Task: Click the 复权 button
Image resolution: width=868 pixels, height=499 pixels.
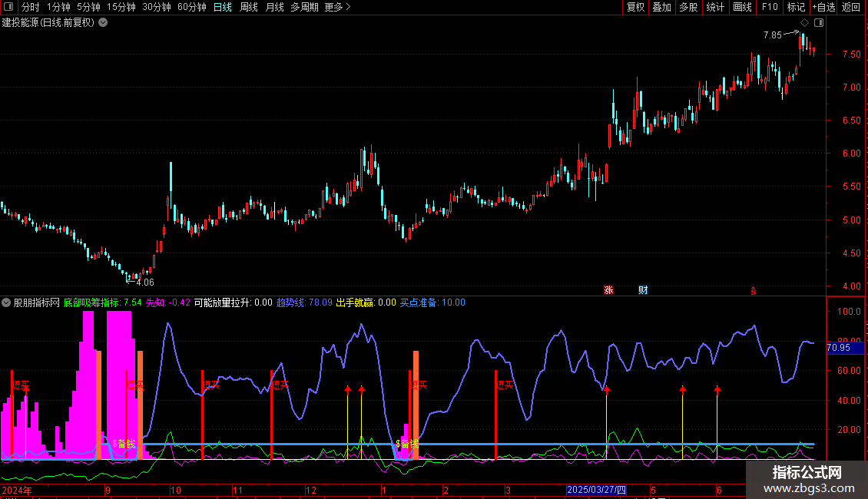Action: point(635,7)
